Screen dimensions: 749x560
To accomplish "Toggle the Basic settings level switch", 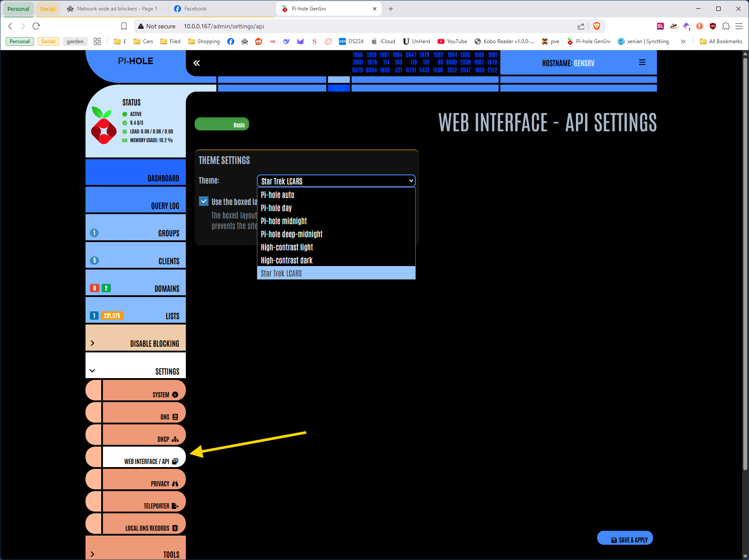I will [222, 124].
